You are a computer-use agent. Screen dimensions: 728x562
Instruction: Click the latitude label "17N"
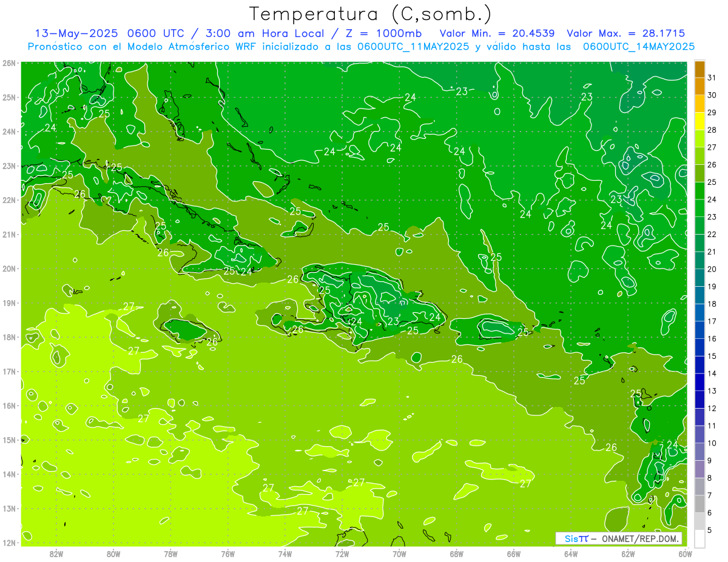(x=9, y=372)
